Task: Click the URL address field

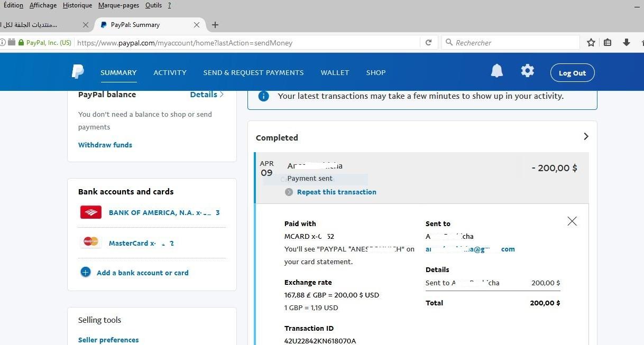Action: [247, 43]
